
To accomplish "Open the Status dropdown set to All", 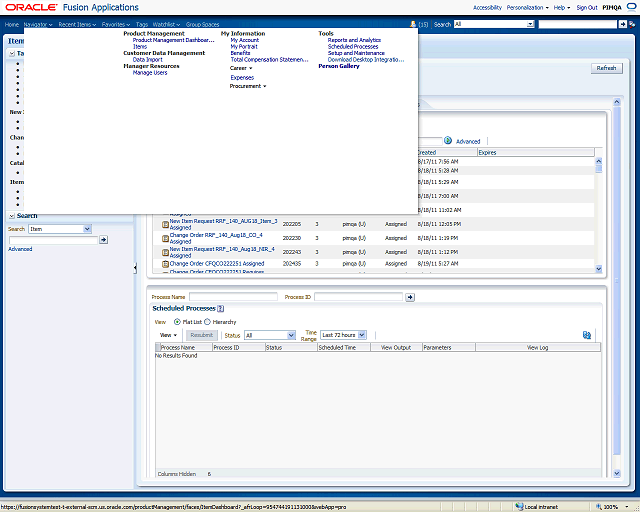I will (270, 335).
